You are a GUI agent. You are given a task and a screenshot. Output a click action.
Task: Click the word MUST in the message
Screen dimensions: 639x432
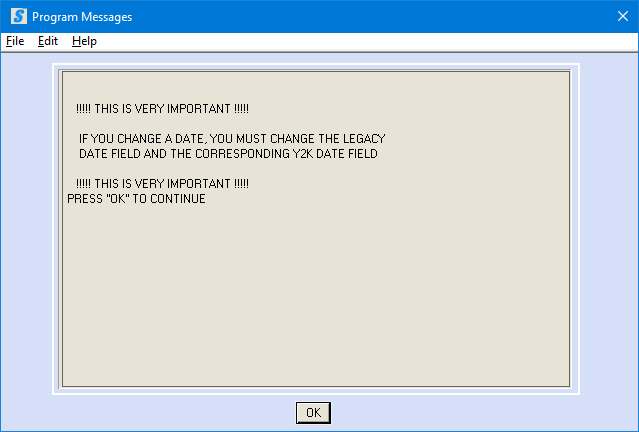point(251,139)
